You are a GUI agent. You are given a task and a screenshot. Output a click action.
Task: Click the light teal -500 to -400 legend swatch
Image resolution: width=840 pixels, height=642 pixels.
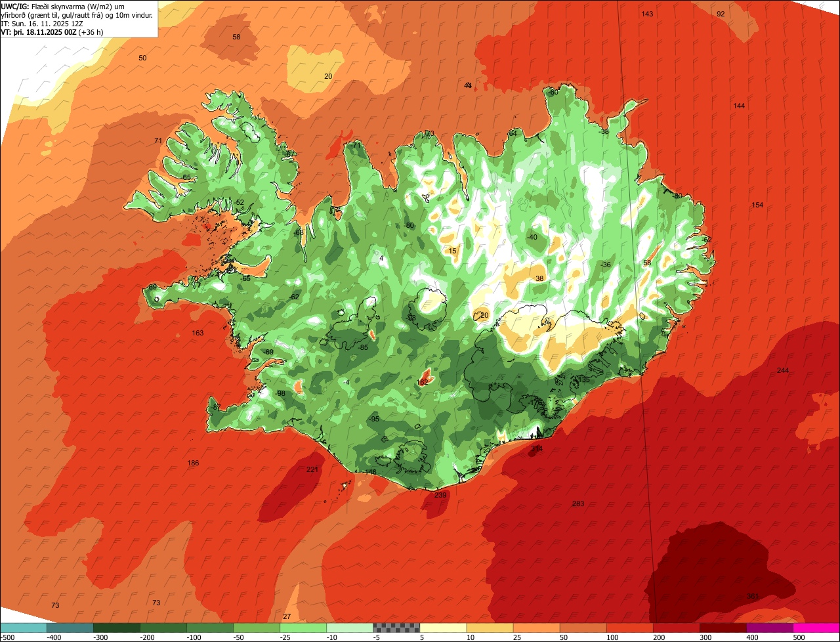(x=24, y=628)
